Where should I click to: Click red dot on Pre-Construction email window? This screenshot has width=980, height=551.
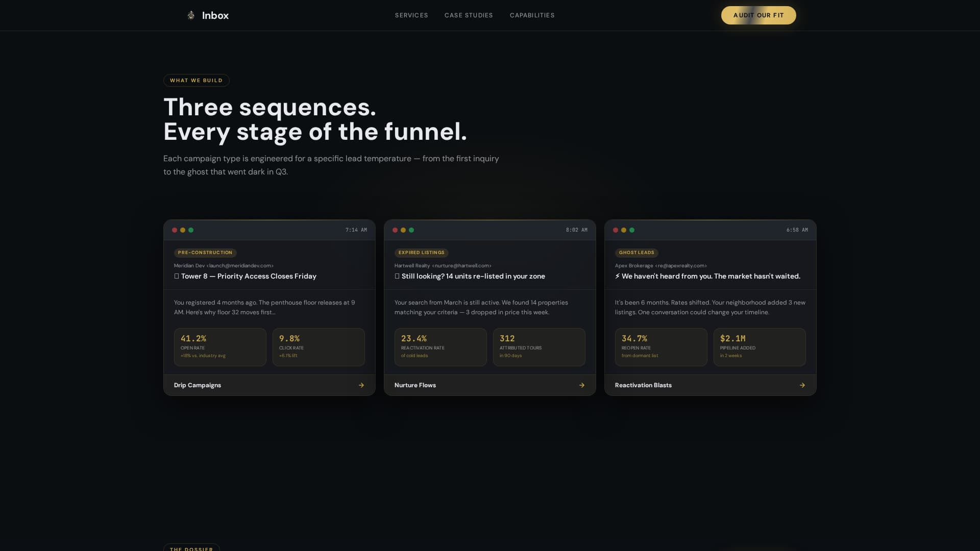175,230
